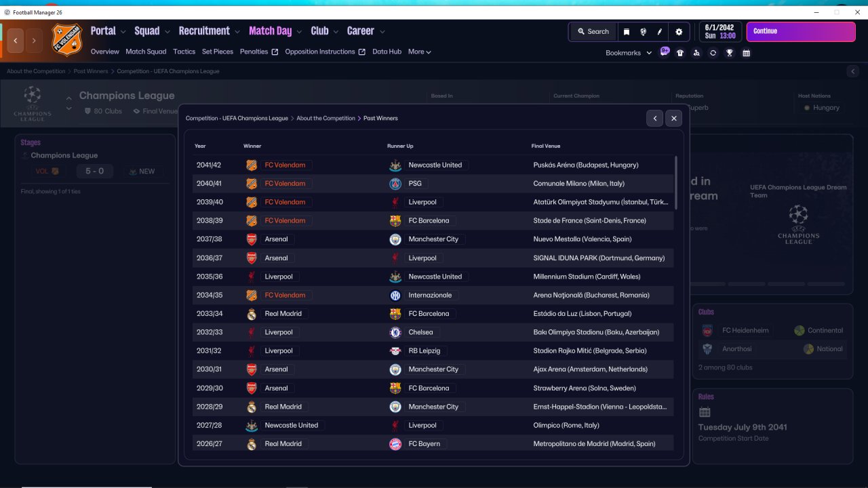
Task: Click the 'Liverpool' winner in the 2035/36 row
Action: pos(279,277)
